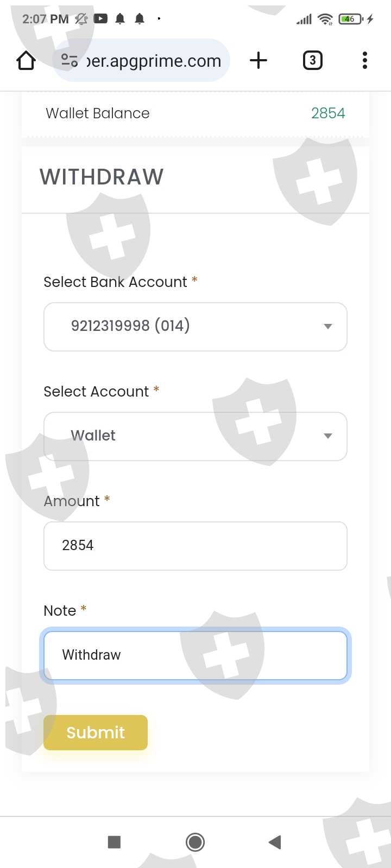This screenshot has width=391, height=868.
Task: Go back with the Android back triangle
Action: [275, 842]
